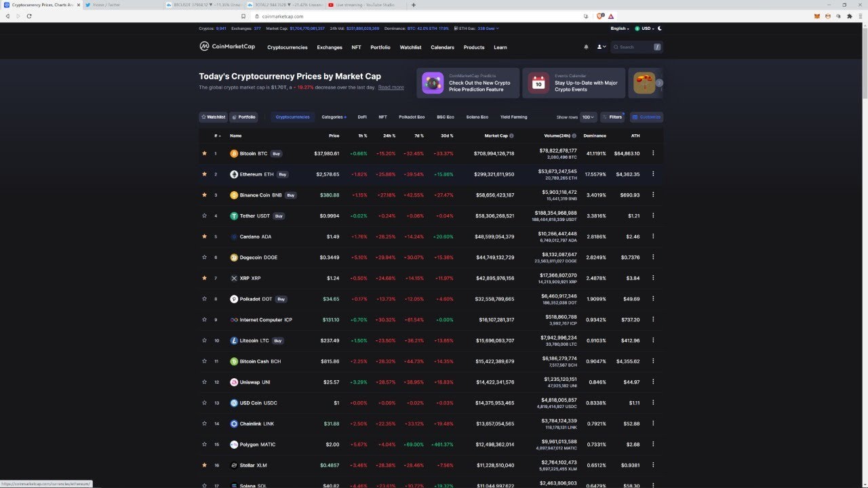Screen dimensions: 868x488
Task: Open the Show rows 100 dropdown
Action: 589,117
